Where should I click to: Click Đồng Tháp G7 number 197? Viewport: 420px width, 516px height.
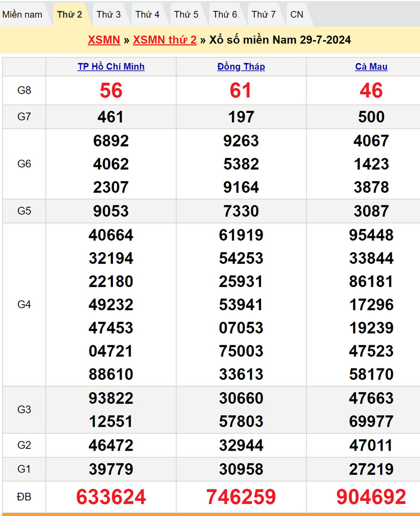pyautogui.click(x=241, y=117)
